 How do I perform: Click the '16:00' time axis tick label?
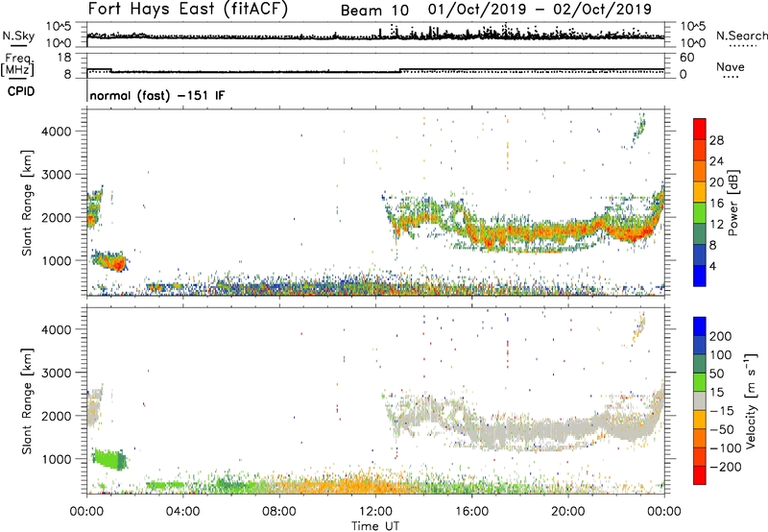(471, 512)
